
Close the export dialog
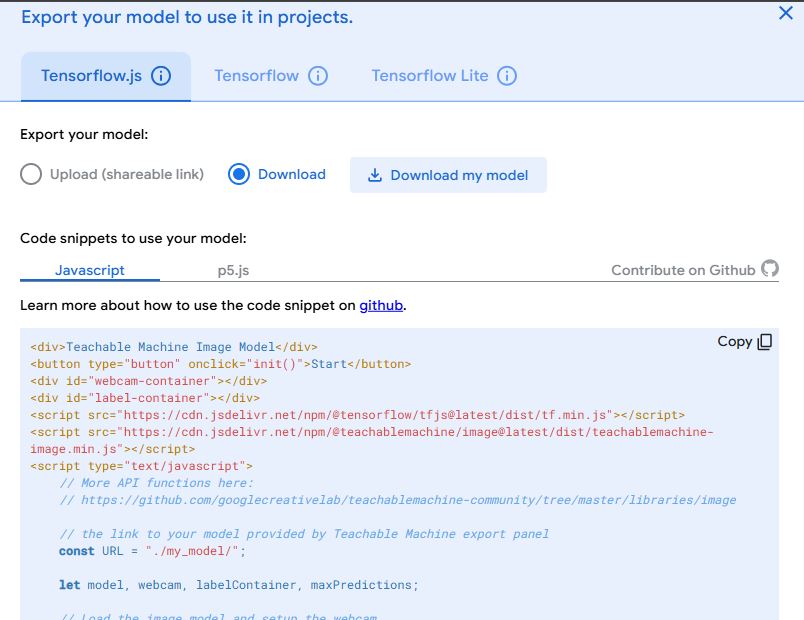click(786, 13)
